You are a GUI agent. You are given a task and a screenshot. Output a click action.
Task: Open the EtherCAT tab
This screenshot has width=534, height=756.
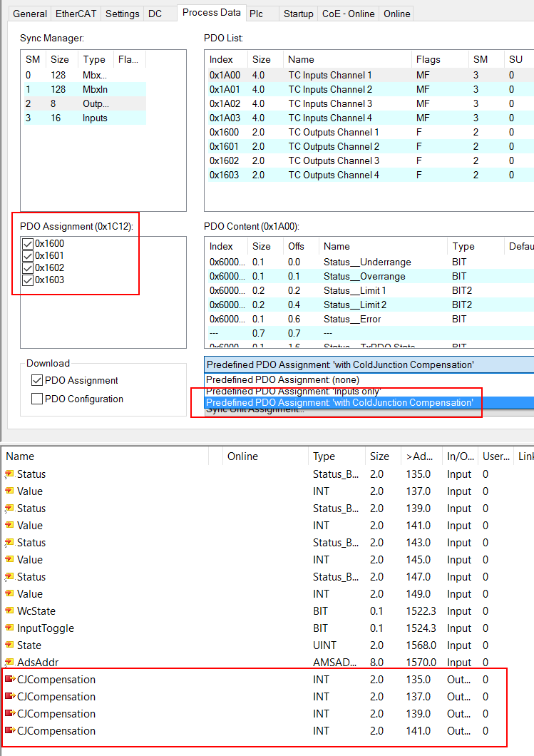pyautogui.click(x=76, y=14)
